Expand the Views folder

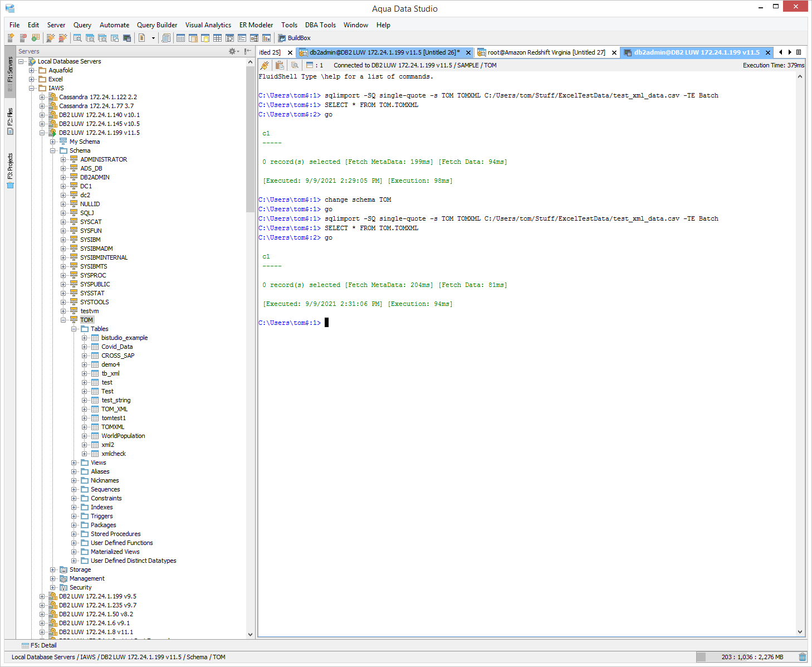74,462
